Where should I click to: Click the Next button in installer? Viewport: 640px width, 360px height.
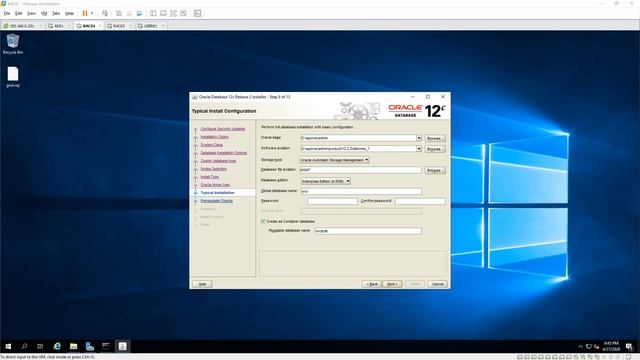pos(392,284)
